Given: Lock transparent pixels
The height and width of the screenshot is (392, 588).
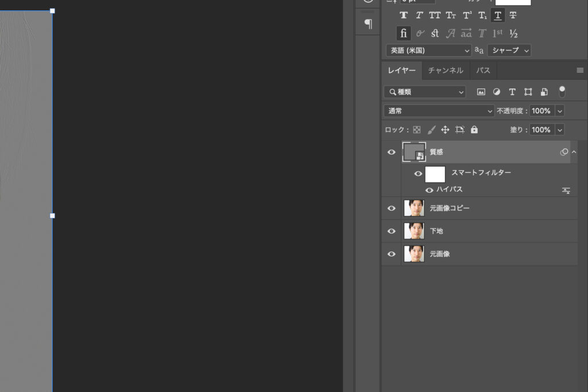Looking at the screenshot, I should point(417,130).
